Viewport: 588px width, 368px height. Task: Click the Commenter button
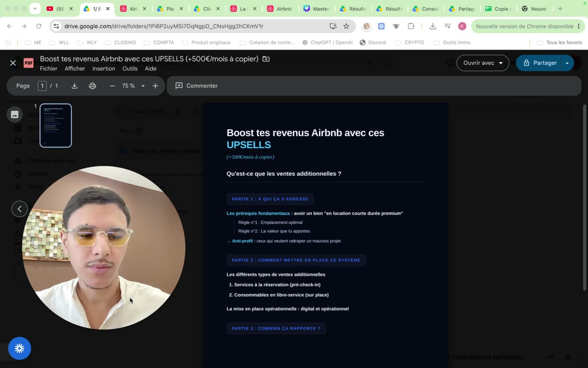(197, 86)
